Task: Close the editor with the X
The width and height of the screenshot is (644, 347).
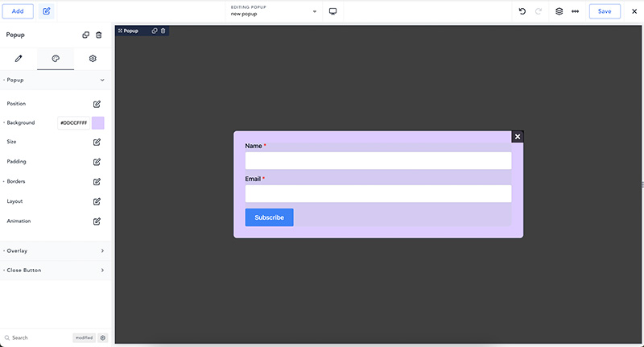Action: [634, 11]
